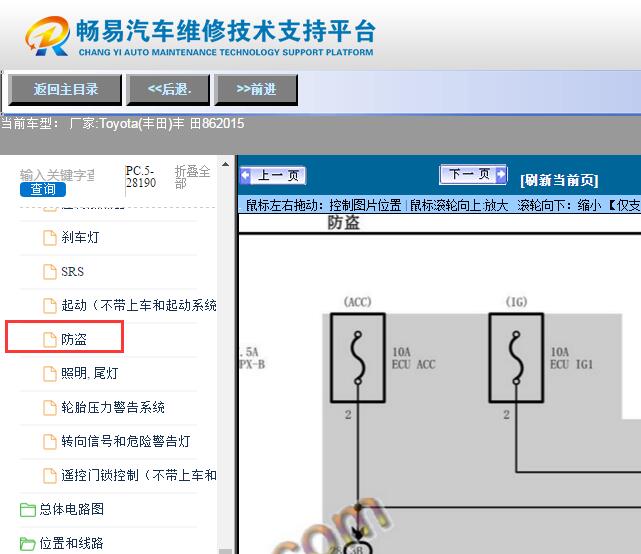Go to next page with 下一页
This screenshot has height=554, width=641.
click(473, 175)
